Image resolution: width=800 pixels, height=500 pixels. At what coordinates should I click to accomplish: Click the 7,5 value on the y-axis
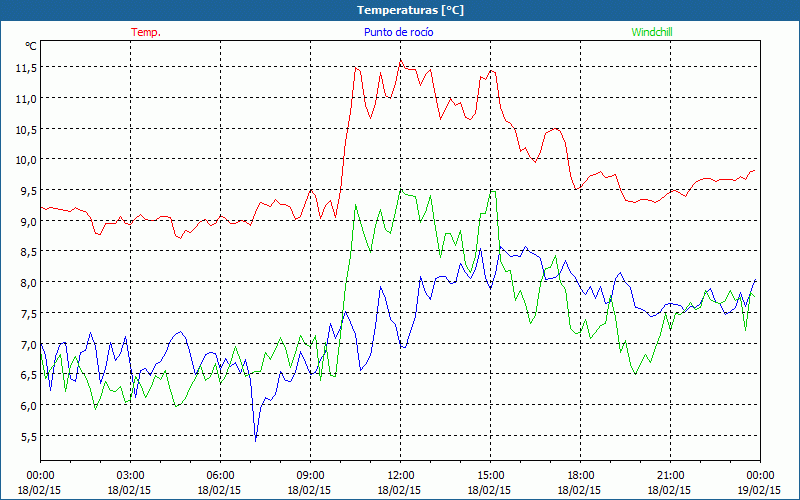click(28, 313)
